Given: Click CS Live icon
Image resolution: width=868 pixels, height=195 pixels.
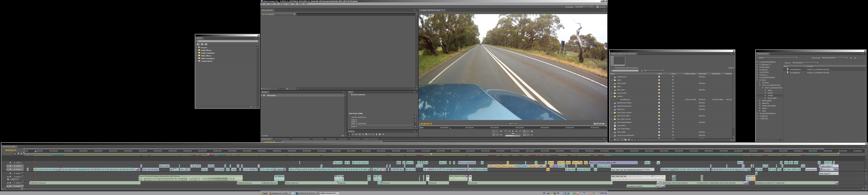Looking at the screenshot, I should click(598, 7).
